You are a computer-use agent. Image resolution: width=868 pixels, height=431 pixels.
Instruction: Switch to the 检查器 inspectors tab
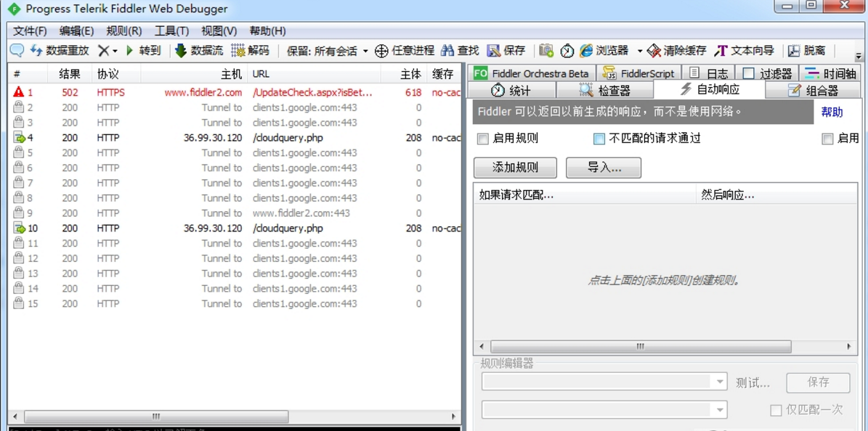point(605,90)
